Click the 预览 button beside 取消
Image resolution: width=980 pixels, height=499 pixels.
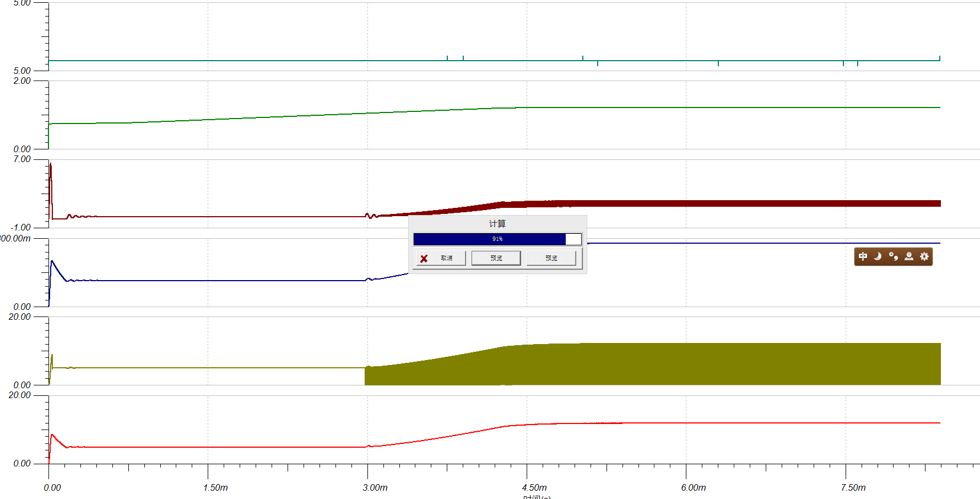pos(496,258)
